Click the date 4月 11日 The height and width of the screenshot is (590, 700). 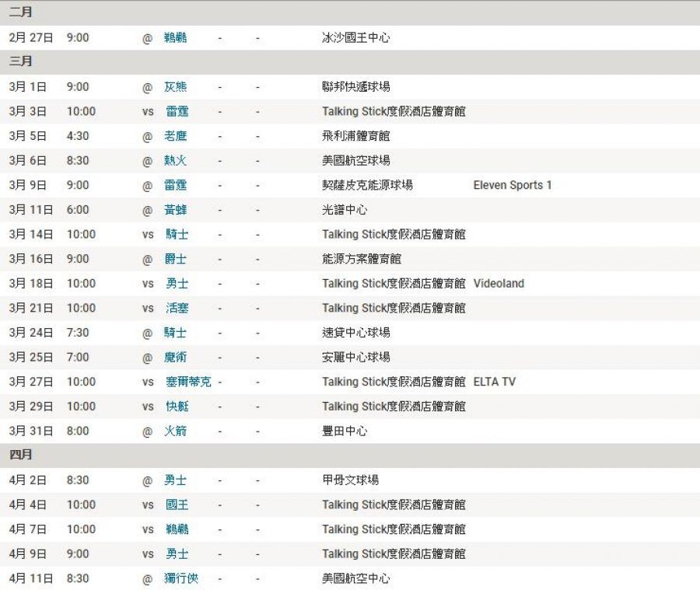[x=31, y=578]
